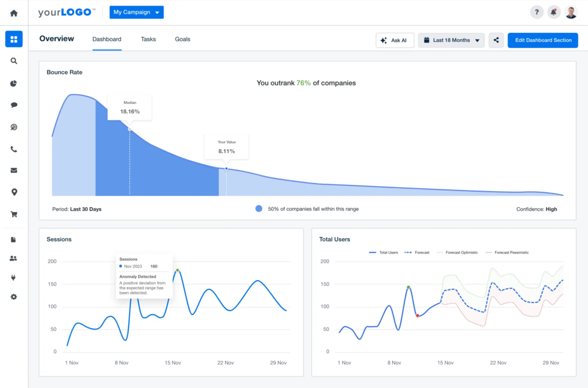Select the location pin icon
The height and width of the screenshot is (388, 588).
click(14, 192)
